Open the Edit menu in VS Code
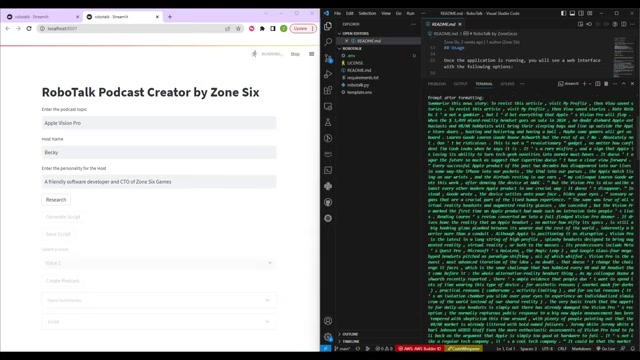Image resolution: width=640 pixels, height=360 pixels. [350, 13]
